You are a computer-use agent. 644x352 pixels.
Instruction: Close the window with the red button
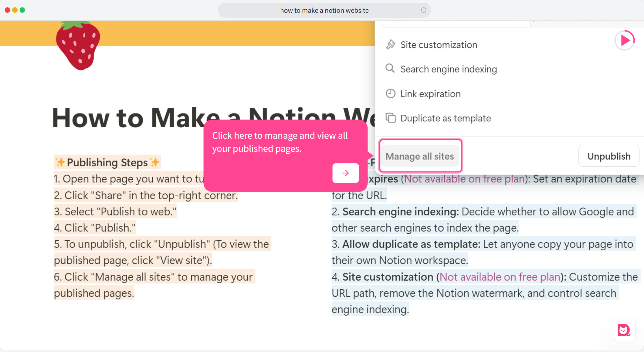[x=7, y=10]
